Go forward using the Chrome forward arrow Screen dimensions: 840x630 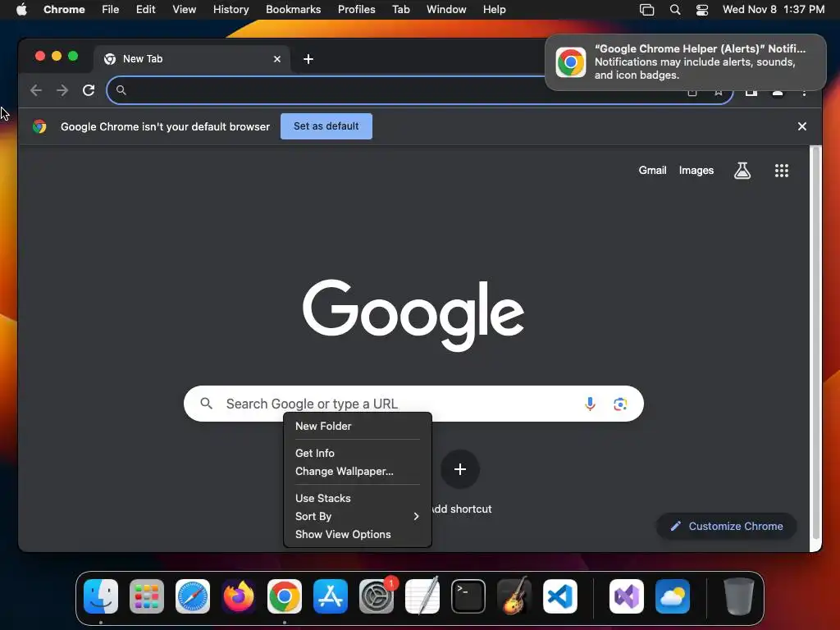point(62,90)
